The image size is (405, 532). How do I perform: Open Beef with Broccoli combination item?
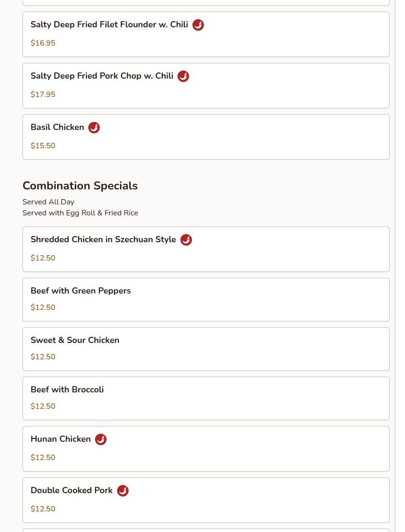(67, 390)
